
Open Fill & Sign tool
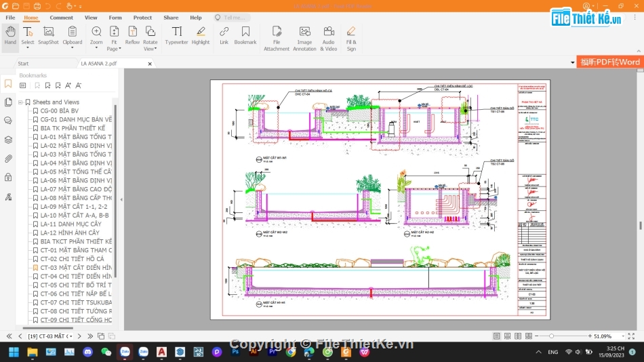click(351, 39)
